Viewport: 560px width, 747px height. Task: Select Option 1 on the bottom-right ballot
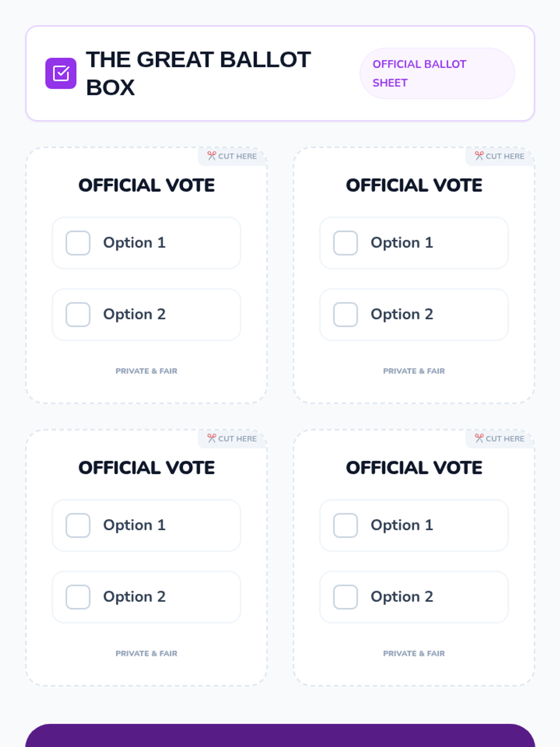345,525
